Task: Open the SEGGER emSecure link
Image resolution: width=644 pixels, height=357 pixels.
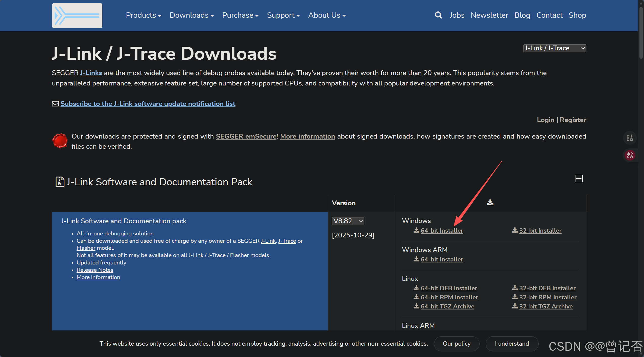Action: tap(246, 136)
